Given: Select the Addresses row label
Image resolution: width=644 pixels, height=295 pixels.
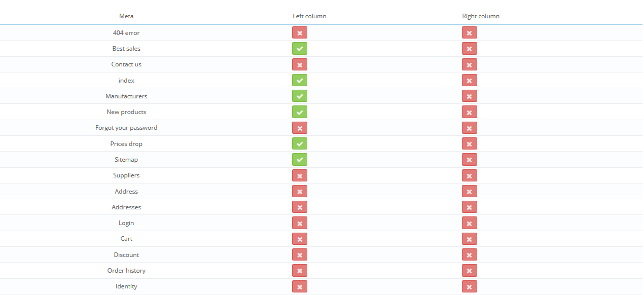Looking at the screenshot, I should point(126,207).
